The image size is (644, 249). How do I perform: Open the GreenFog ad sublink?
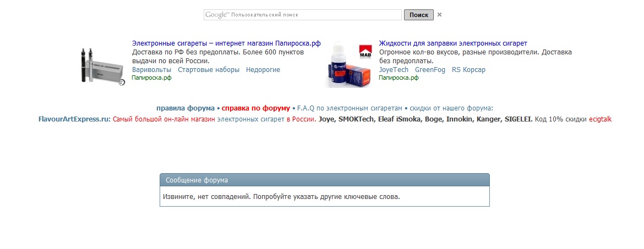(x=430, y=70)
